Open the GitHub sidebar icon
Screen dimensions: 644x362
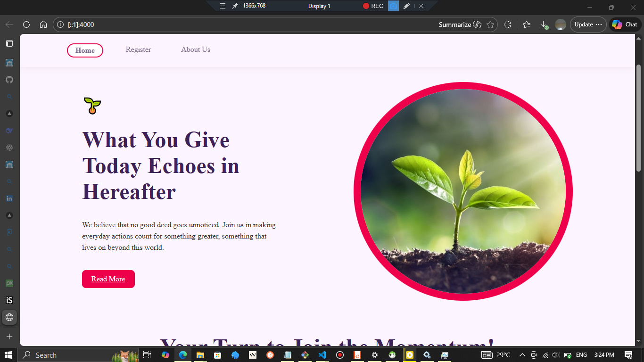pos(9,79)
